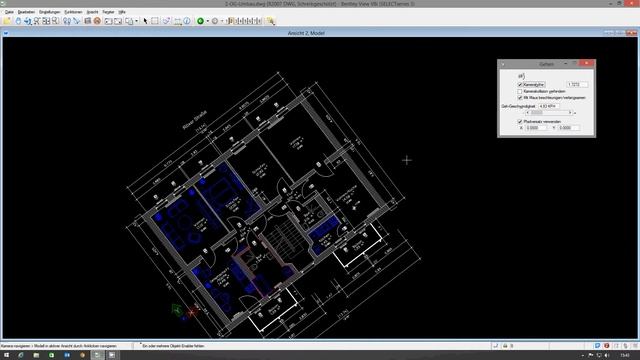This screenshot has height=360, width=640.
Task: Open the Hilfe menu
Action: tap(122, 12)
